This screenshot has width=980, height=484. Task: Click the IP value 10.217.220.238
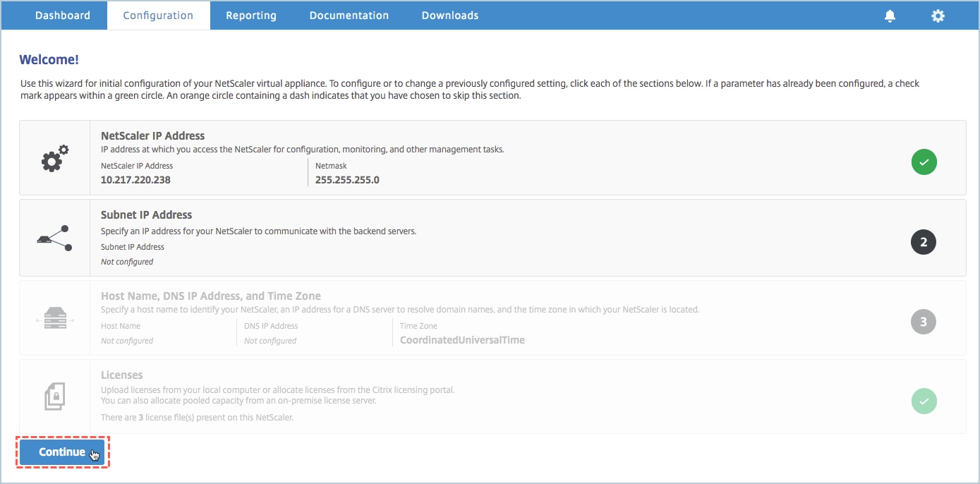pos(135,179)
